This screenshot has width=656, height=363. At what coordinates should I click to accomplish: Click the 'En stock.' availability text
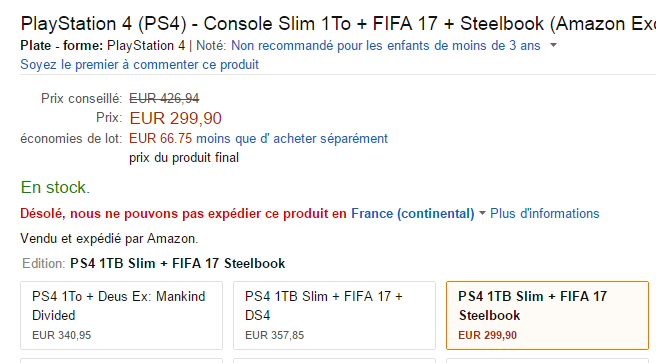click(x=55, y=187)
